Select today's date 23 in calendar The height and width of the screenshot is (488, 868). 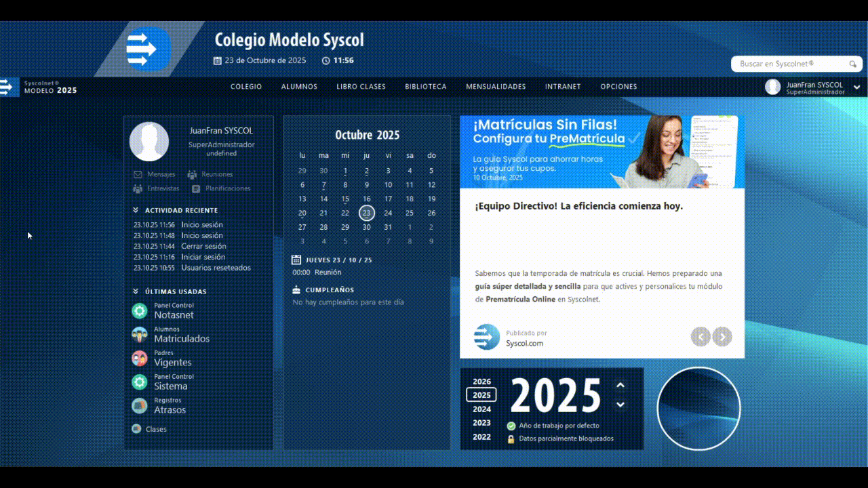(x=366, y=213)
